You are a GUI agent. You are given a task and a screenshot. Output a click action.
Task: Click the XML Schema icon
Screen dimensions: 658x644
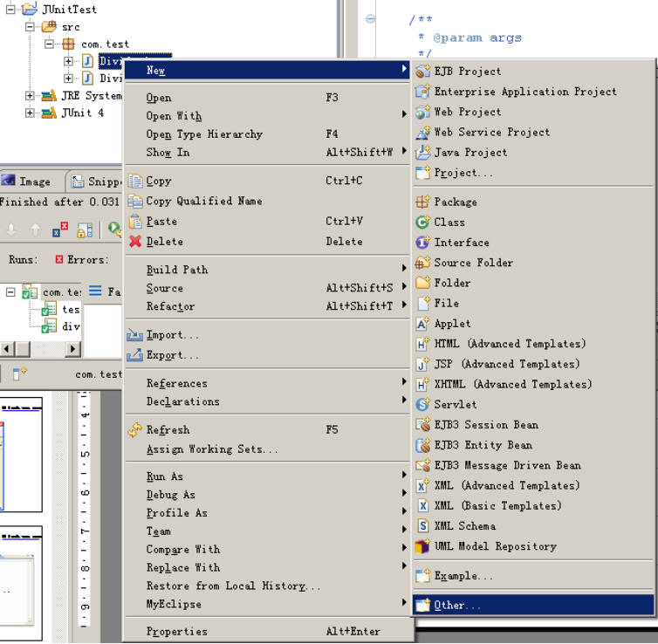coord(422,525)
